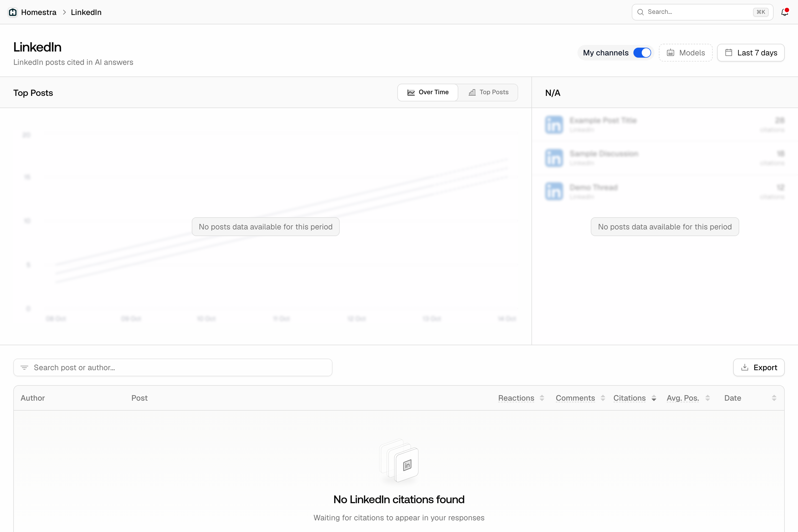This screenshot has width=798, height=532.
Task: Sort table by Avg. Pos.
Action: (688, 398)
